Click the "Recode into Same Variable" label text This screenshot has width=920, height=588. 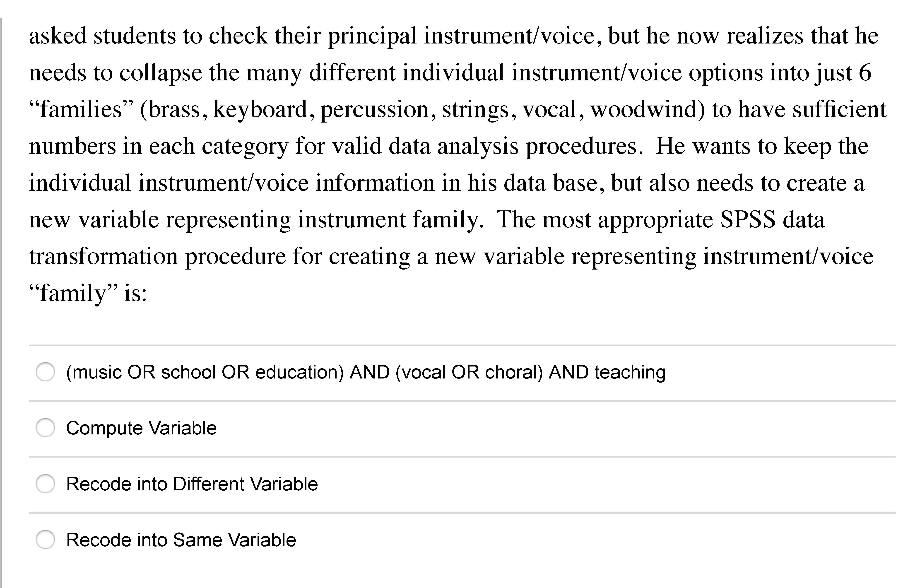(181, 540)
